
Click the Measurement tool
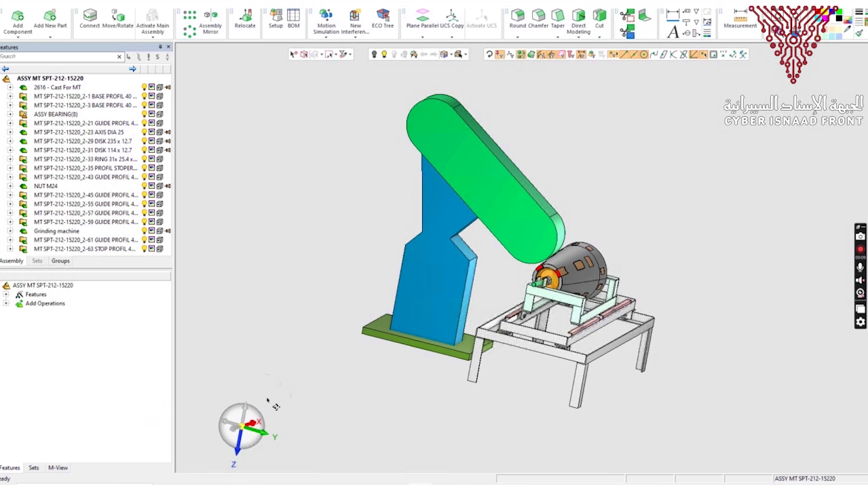pos(740,16)
